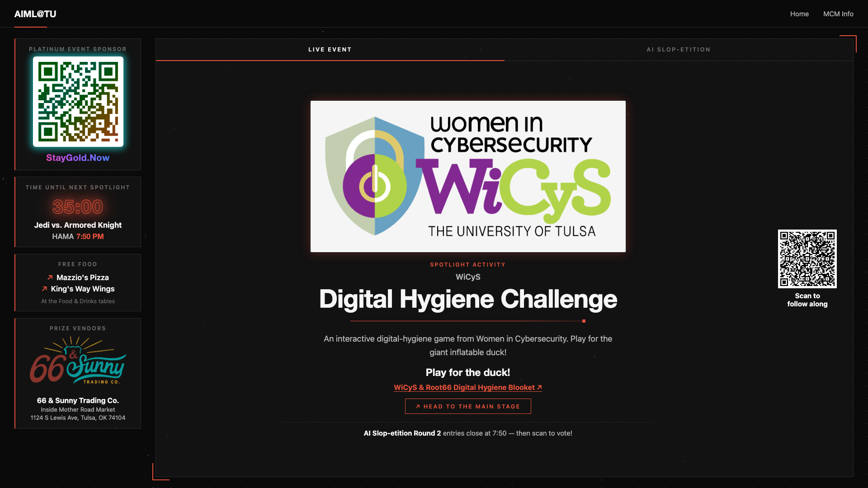
Task: Click the HAMA 7:50 PM schedule line
Action: coord(78,236)
